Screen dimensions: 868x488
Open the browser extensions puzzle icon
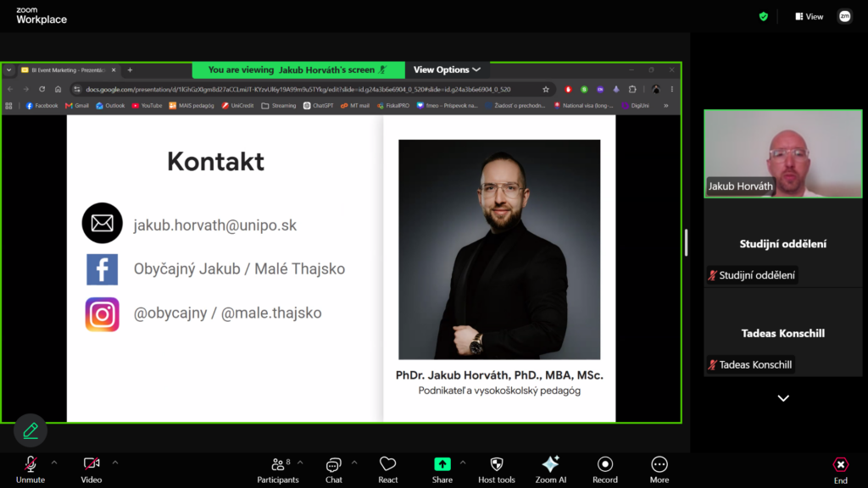click(x=632, y=89)
